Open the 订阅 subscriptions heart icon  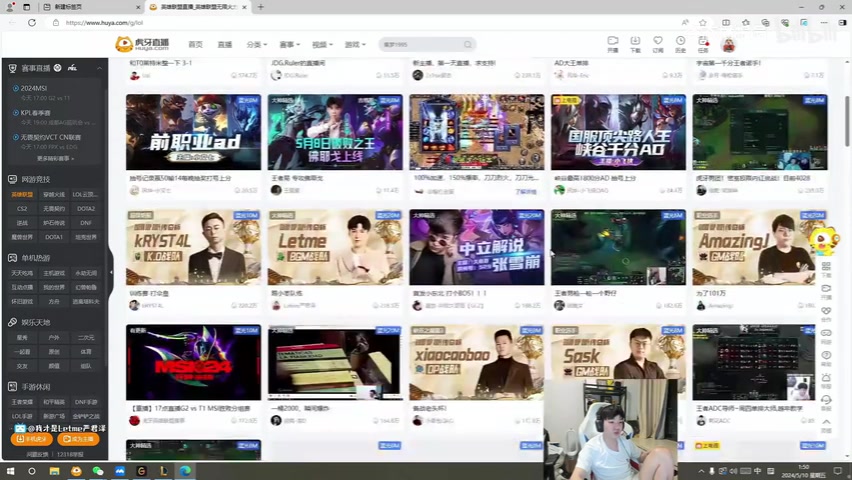658,44
